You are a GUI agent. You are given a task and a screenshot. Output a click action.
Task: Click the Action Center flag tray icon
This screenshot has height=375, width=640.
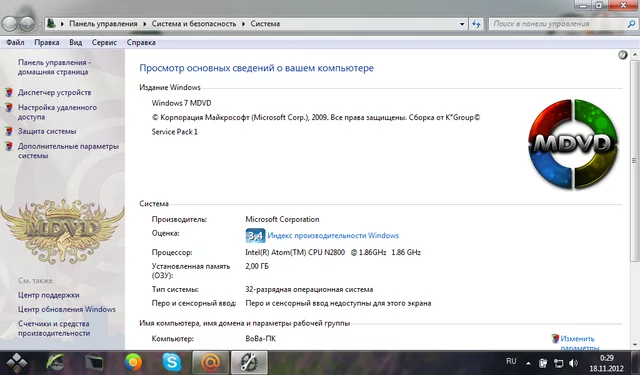(x=543, y=363)
